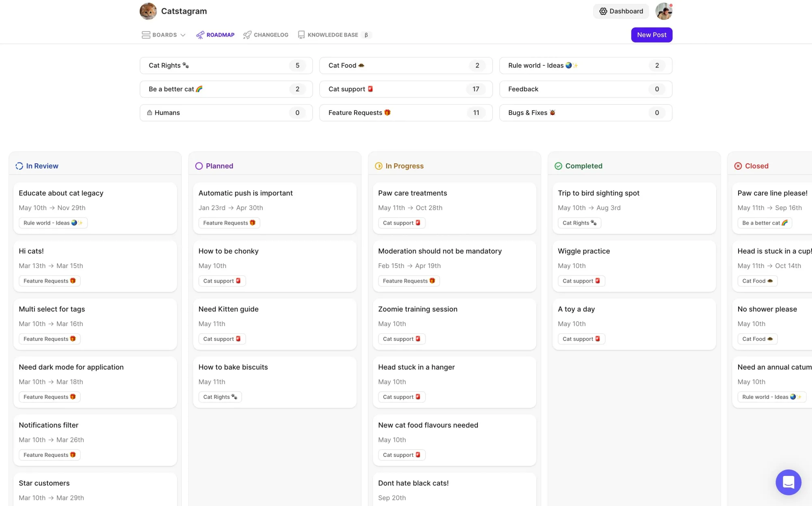Filter by the Cat Rights board
This screenshot has height=506, width=812.
click(x=226, y=65)
